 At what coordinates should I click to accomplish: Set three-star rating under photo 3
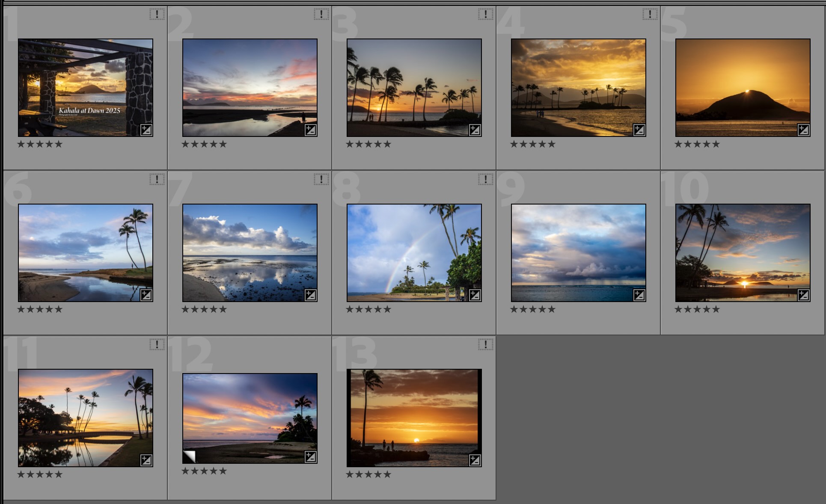click(368, 144)
